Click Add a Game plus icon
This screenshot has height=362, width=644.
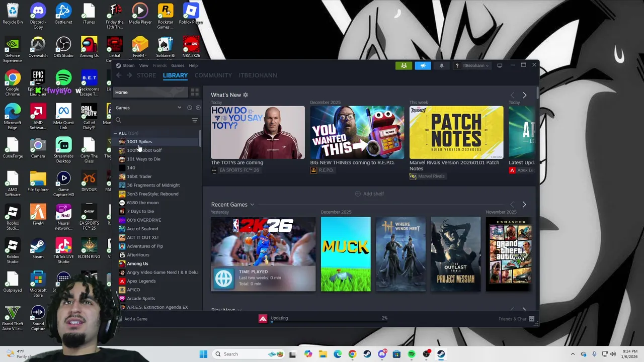[119, 319]
